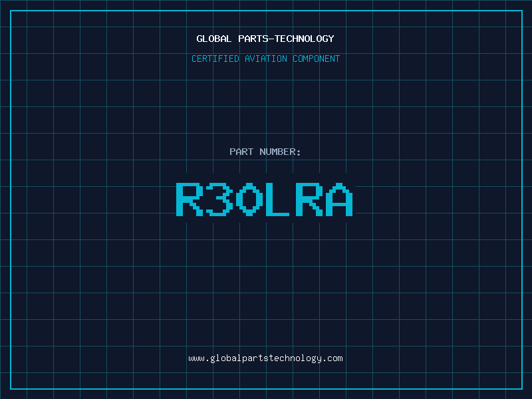The image size is (532, 399).
Task: Click the www prefix of the URL
Action: [x=196, y=358]
